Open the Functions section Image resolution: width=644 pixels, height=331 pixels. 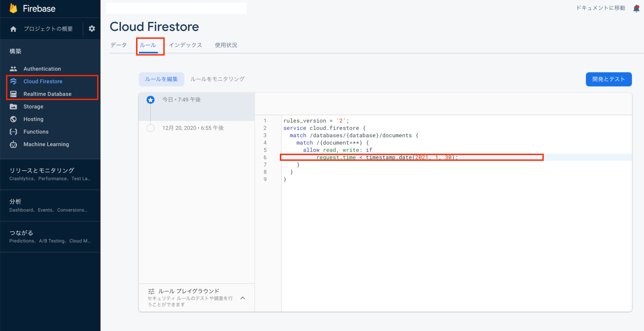click(x=36, y=132)
